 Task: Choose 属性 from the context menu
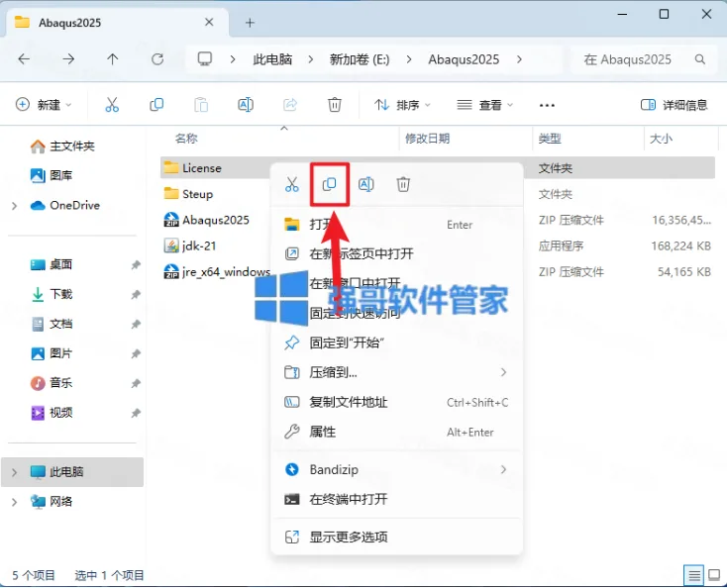pyautogui.click(x=396, y=432)
